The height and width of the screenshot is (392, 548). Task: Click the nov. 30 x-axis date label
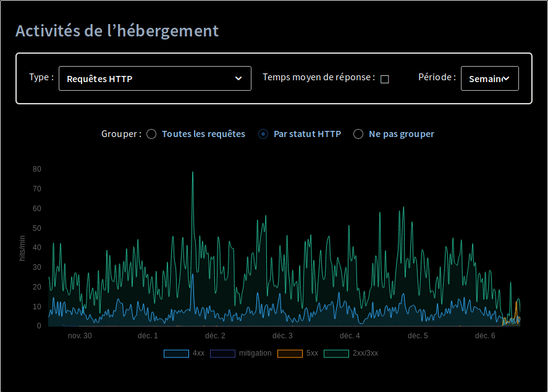80,336
